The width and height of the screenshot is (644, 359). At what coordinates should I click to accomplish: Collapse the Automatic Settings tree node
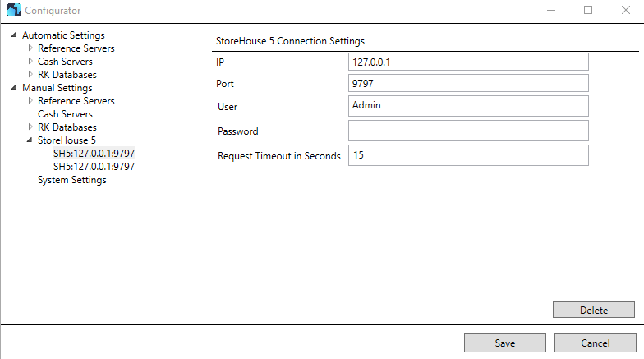pos(14,35)
